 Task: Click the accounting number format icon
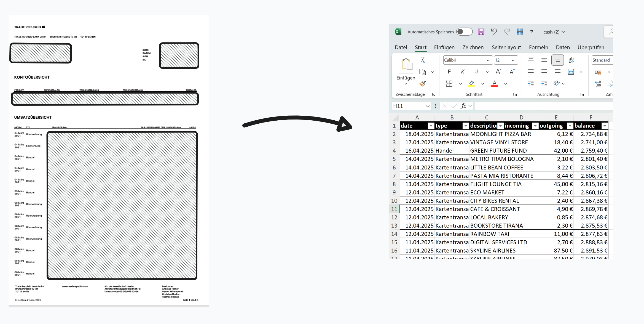pyautogui.click(x=598, y=72)
